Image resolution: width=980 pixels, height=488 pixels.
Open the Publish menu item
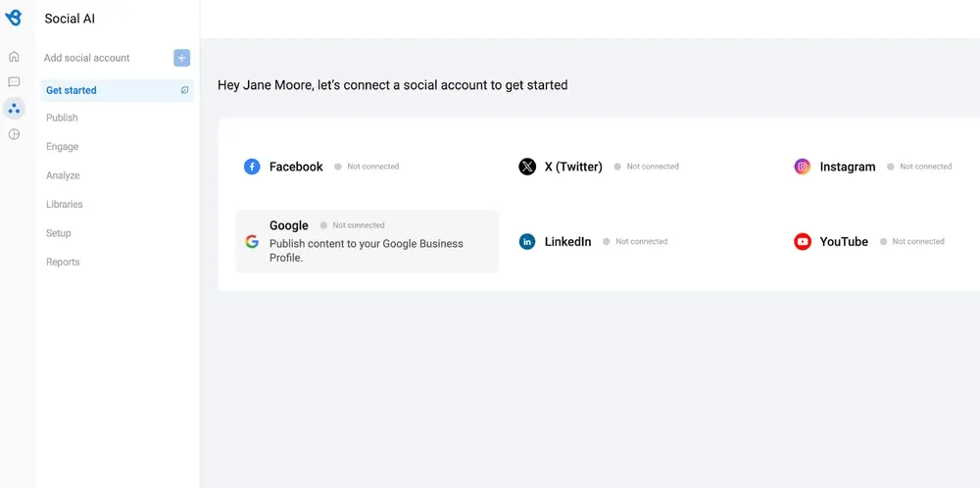pos(62,118)
